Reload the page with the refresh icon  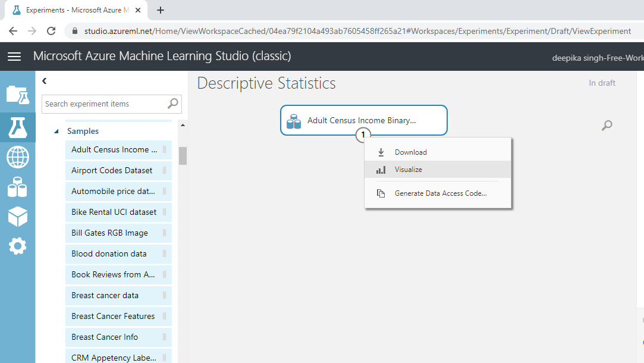coord(51,32)
